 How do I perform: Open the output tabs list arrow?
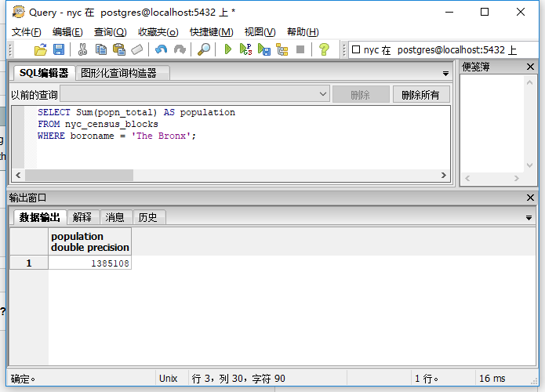pos(529,218)
